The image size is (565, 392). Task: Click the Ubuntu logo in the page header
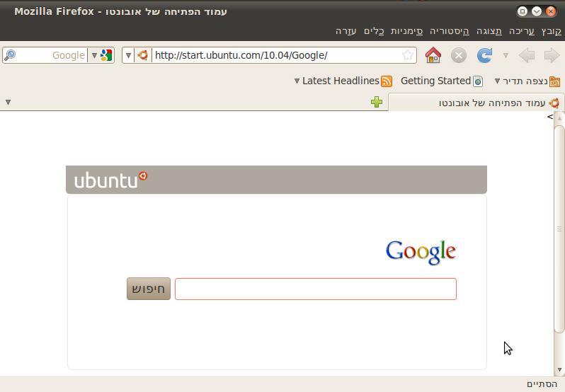click(x=110, y=180)
